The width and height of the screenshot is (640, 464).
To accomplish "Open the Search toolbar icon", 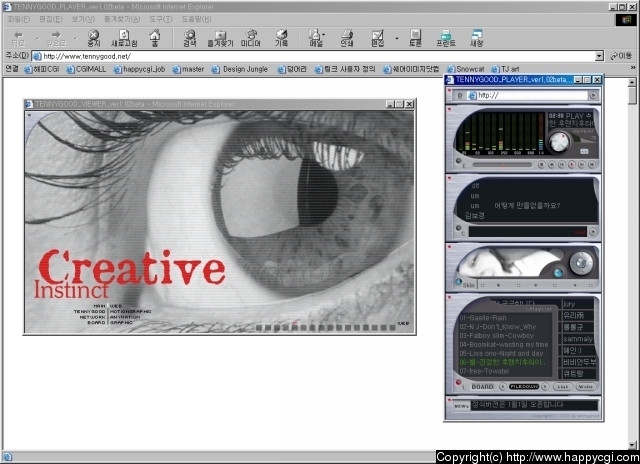I will coord(189,38).
